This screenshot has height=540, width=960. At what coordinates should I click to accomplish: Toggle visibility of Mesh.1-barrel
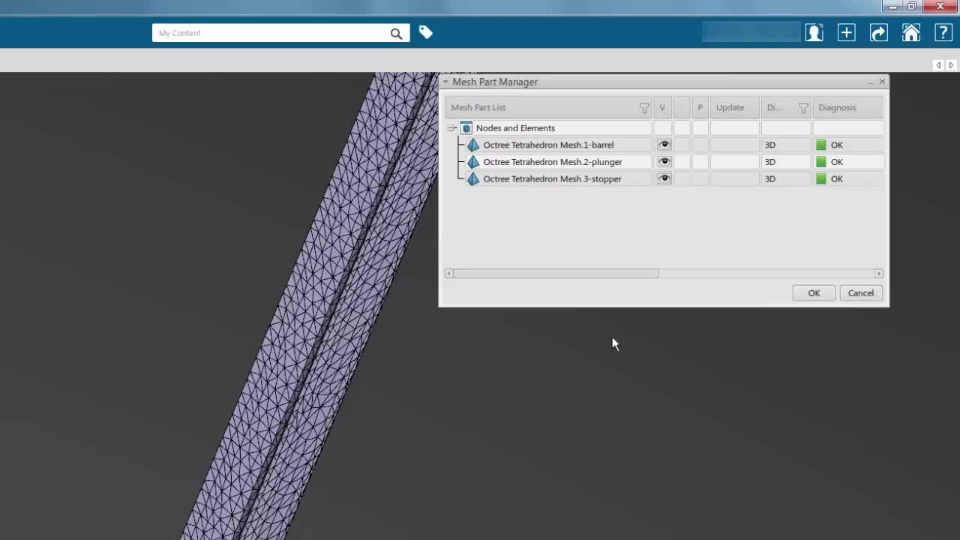664,145
